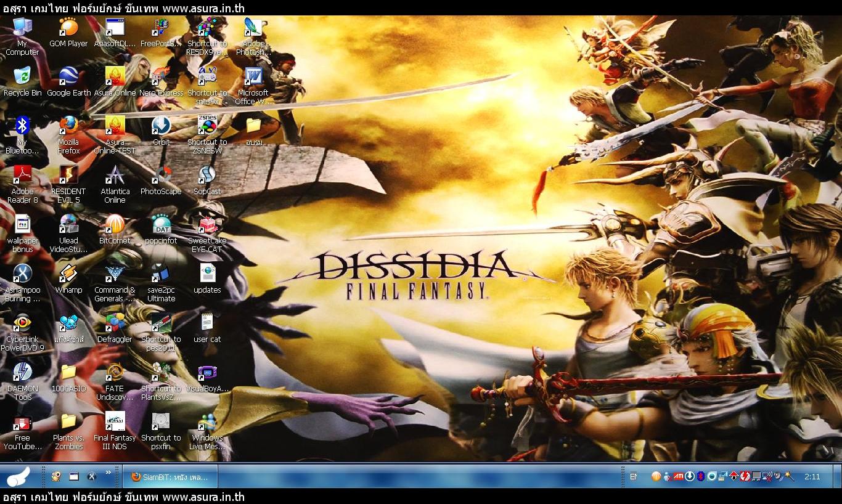This screenshot has width=842, height=504.
Task: Launch save2pc Ultimate icon
Action: tap(161, 283)
